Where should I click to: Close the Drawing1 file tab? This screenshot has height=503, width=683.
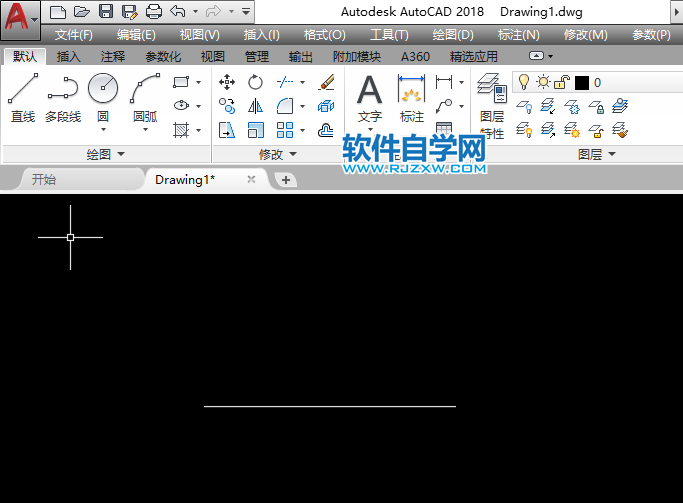click(251, 179)
